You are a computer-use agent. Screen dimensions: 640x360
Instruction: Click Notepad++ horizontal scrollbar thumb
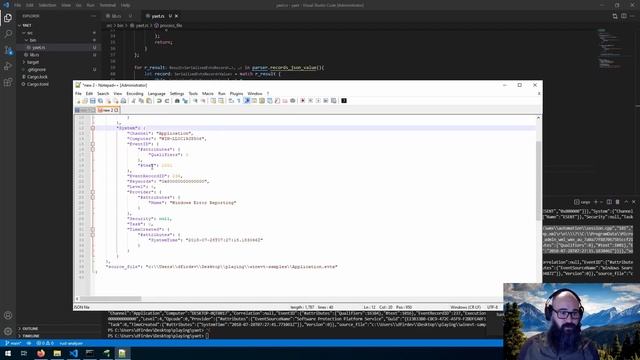coord(110,299)
